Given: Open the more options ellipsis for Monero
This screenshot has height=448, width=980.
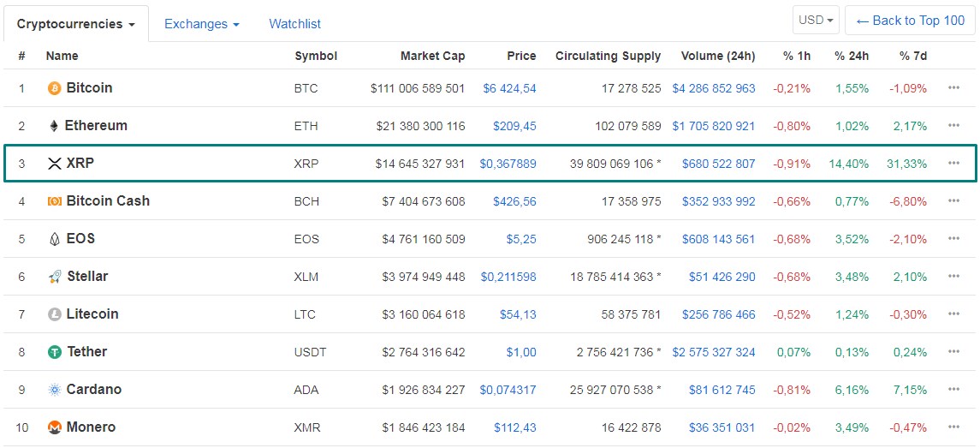Looking at the screenshot, I should pos(953,427).
